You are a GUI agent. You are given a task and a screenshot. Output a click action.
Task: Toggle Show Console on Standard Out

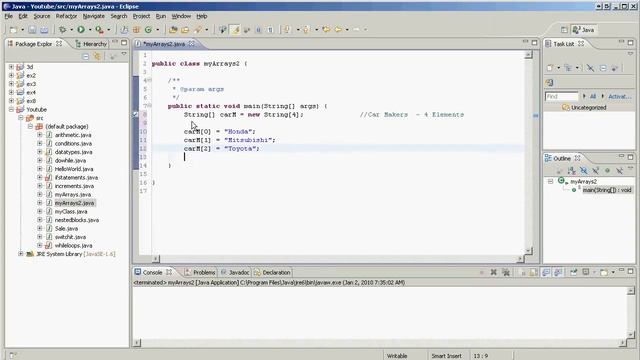click(546, 272)
